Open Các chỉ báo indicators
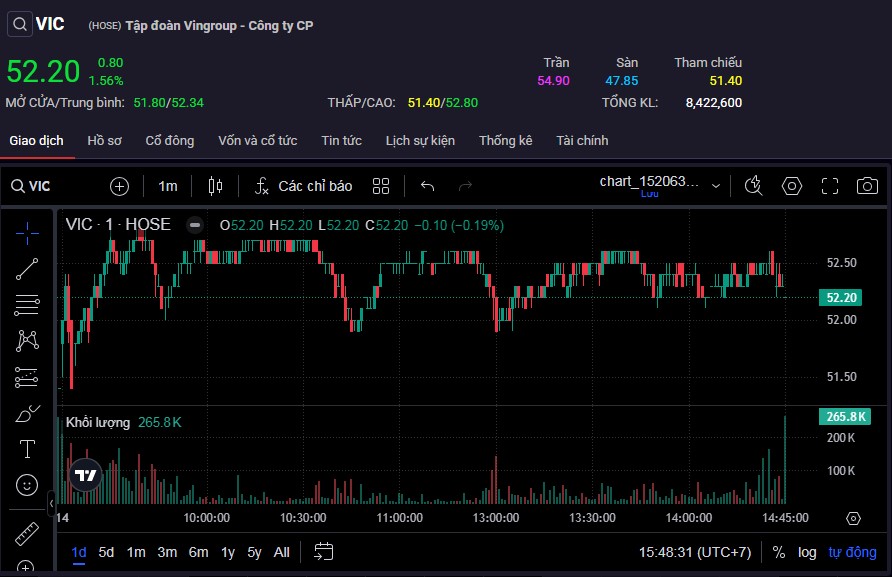The image size is (892, 577). click(303, 186)
